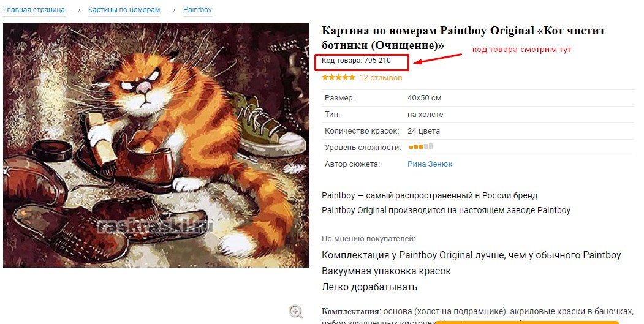Click the red note код товара смотрим тут
644x324 pixels.
point(525,49)
